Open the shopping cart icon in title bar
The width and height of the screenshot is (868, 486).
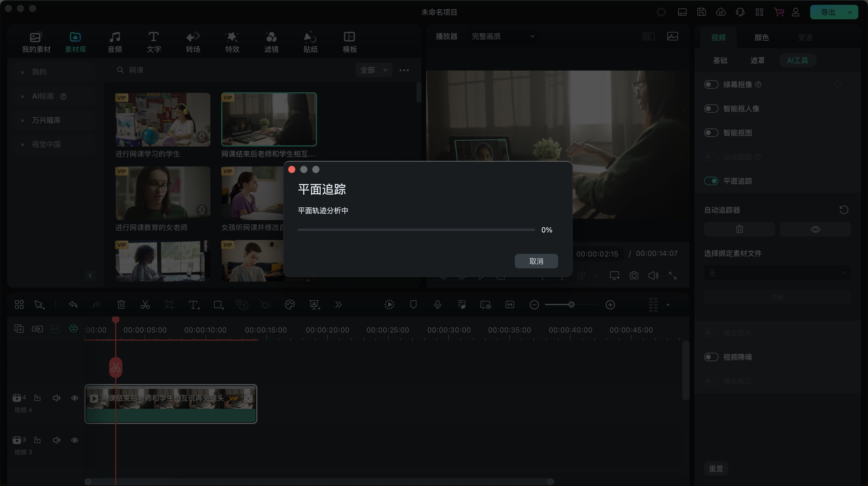(x=779, y=12)
